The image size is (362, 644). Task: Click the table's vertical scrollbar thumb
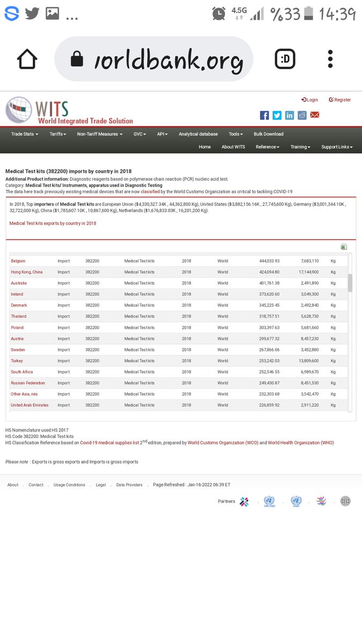point(350,283)
